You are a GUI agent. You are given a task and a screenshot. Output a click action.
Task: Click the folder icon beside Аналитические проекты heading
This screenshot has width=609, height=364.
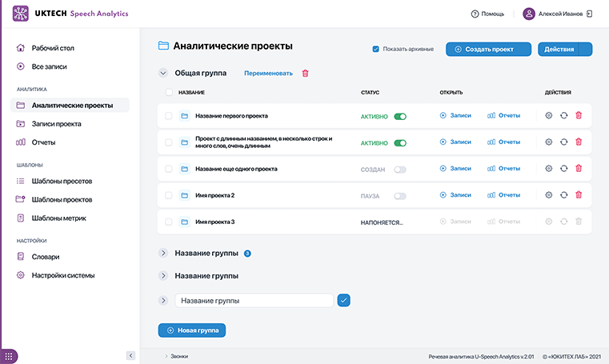coord(163,46)
